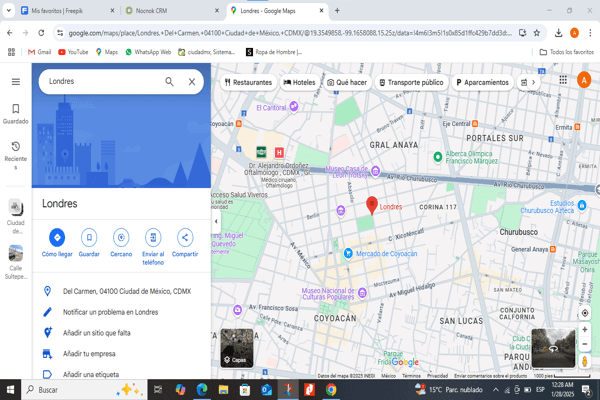The image size is (600, 400).
Task: Click the Compartir share button
Action: coord(185,243)
